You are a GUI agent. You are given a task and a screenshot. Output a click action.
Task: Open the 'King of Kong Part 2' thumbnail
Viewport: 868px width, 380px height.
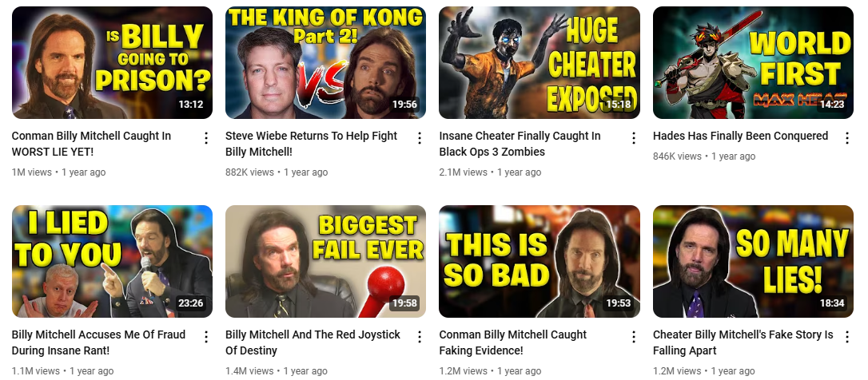click(325, 62)
